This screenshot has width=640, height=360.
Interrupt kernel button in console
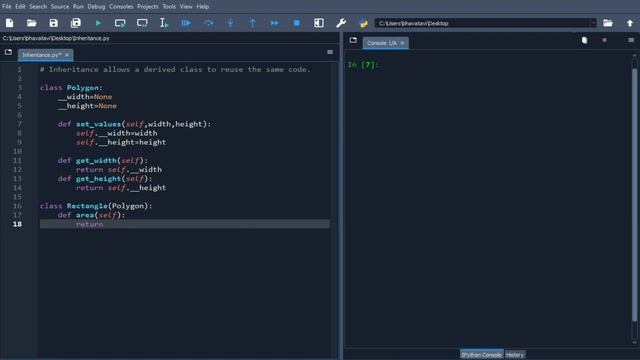click(x=604, y=40)
